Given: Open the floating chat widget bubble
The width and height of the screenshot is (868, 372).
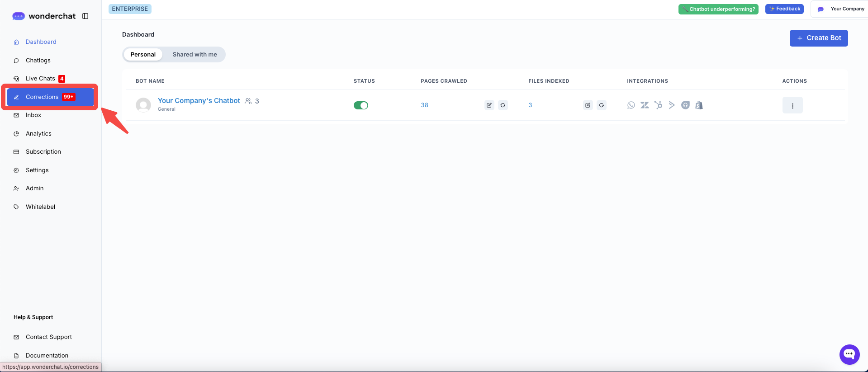Looking at the screenshot, I should coord(849,354).
